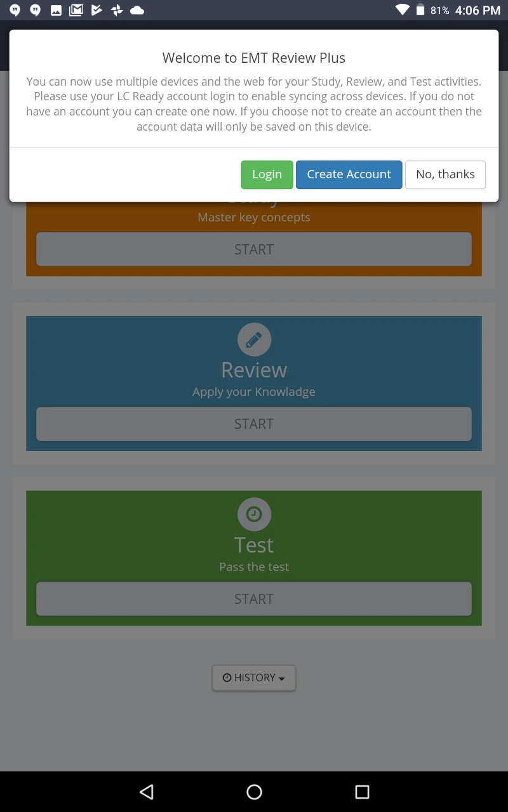Screen dimensions: 508x812
Task: Tap the Welcome to EMT Review Plus heading
Action: click(254, 58)
